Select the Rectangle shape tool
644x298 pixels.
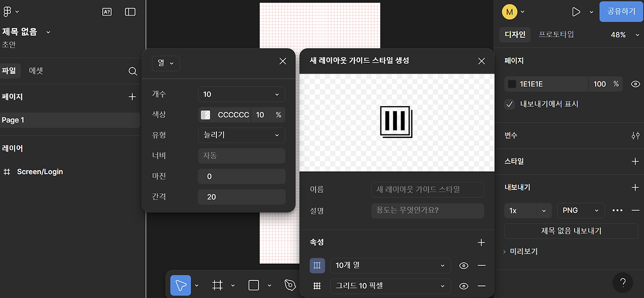254,285
